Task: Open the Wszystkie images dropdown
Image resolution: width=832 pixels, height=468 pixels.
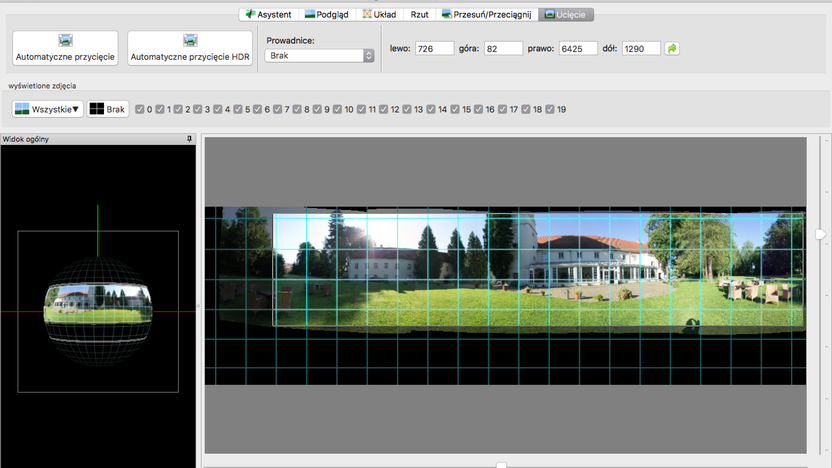Action: tap(48, 109)
